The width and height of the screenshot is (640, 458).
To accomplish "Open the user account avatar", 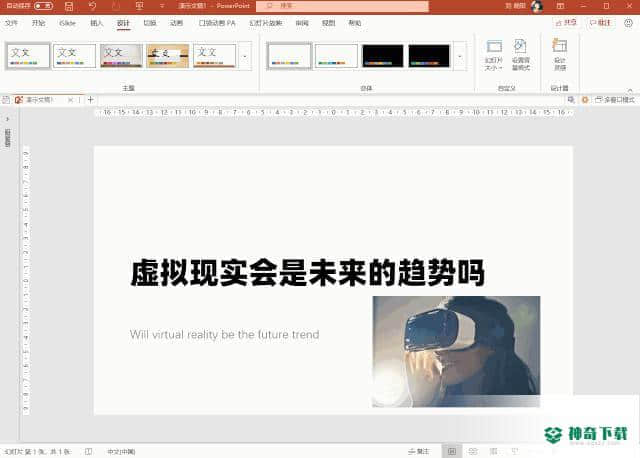I will coord(537,6).
